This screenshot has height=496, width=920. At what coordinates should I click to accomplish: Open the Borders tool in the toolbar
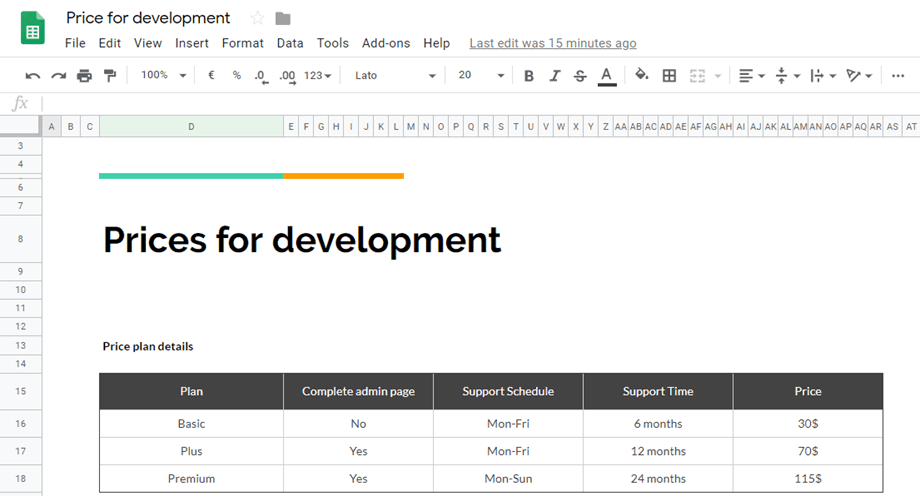pos(670,76)
